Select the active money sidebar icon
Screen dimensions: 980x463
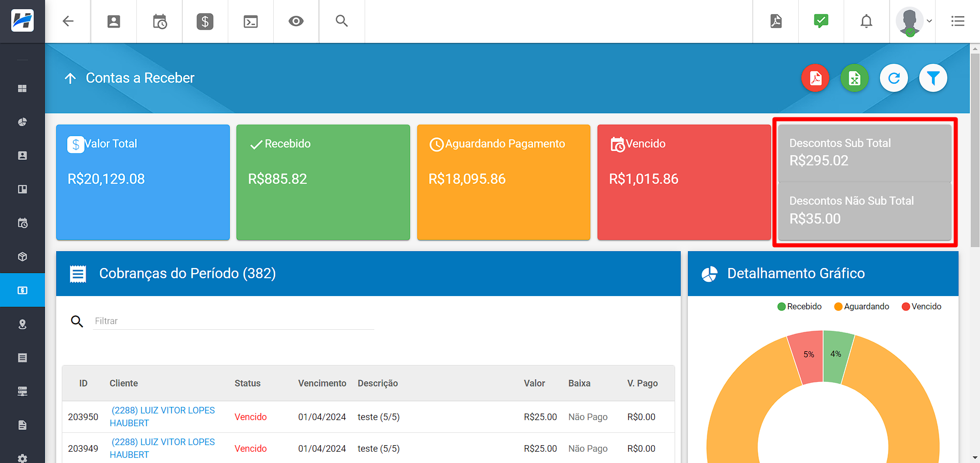click(22, 290)
